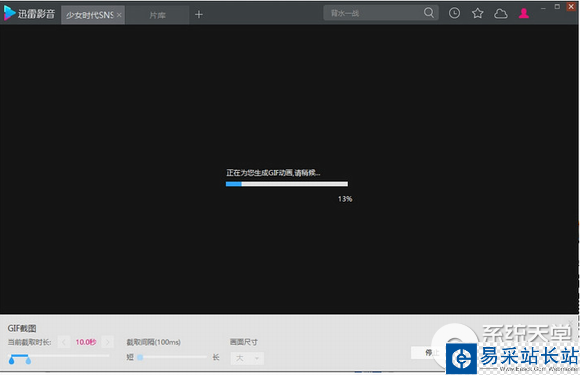
Task: Click the GIF截图 panel title
Action: tap(22, 328)
